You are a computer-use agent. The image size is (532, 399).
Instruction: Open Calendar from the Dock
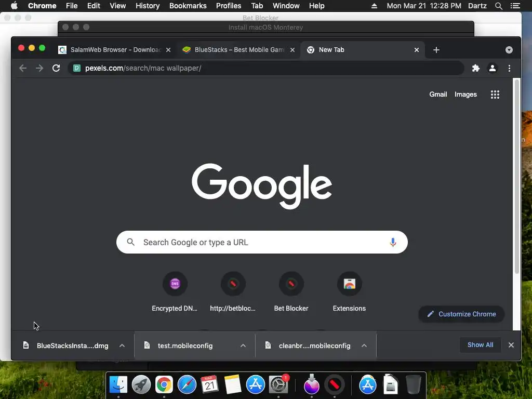(210, 385)
